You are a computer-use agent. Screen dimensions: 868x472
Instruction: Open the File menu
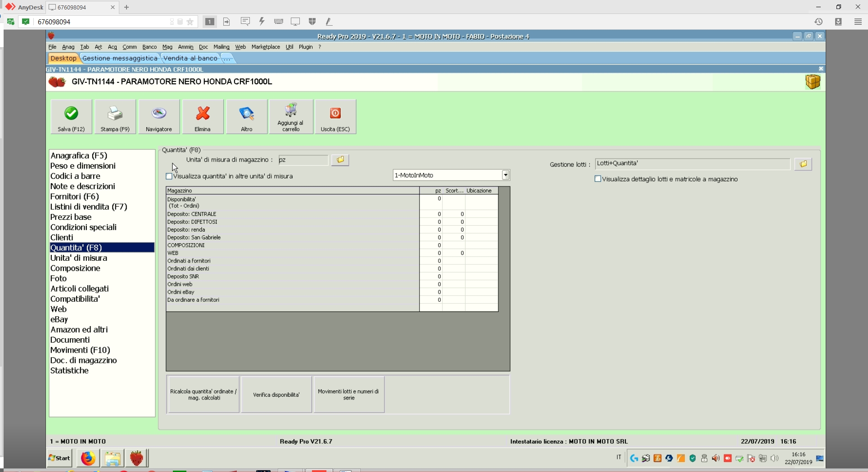coord(52,47)
